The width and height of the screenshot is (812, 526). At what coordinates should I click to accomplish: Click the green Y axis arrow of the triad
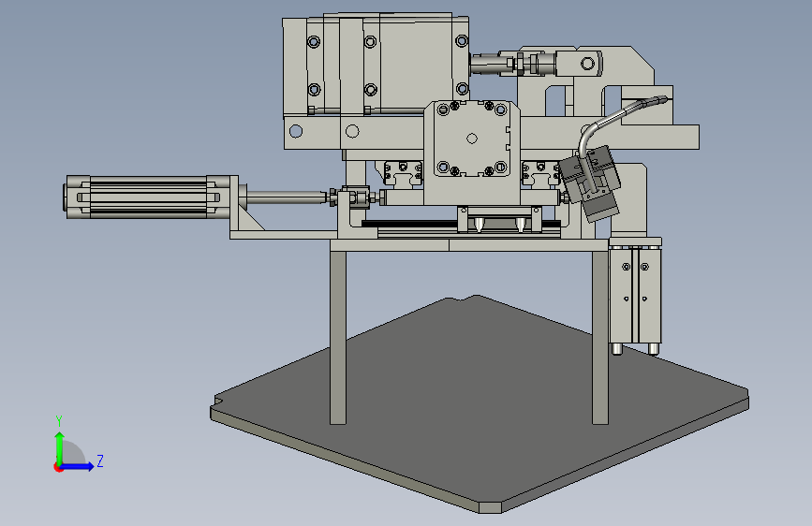coord(60,447)
